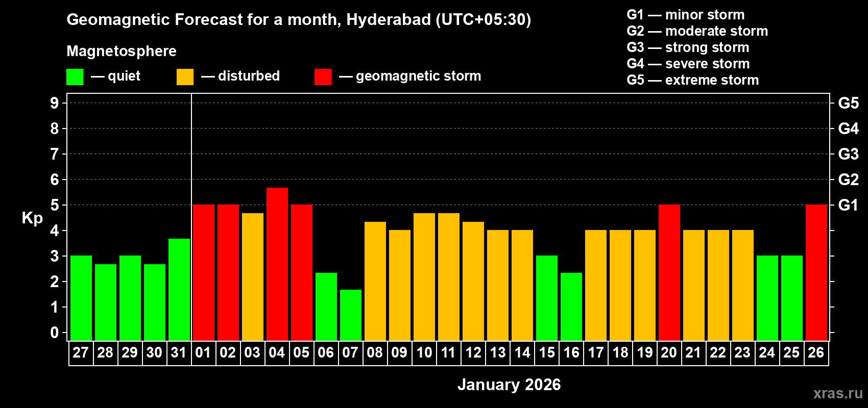The image size is (868, 408).
Task: Click the G3 right axis label
Action: tap(848, 154)
